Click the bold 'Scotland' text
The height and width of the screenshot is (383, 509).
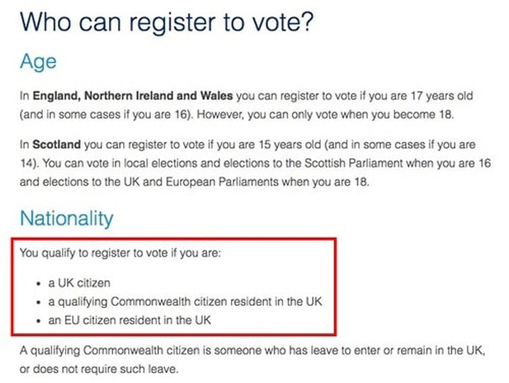57,145
